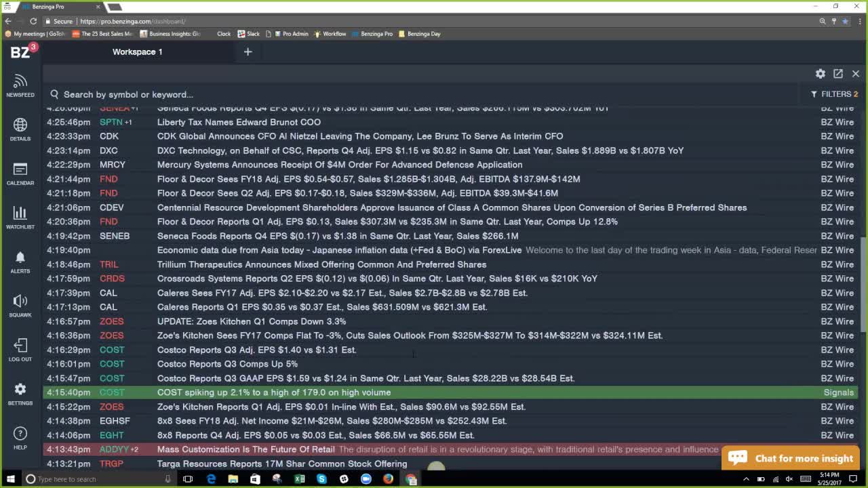The height and width of the screenshot is (488, 868).
Task: Open Economic data due from Asia headline
Action: pyautogui.click(x=339, y=250)
